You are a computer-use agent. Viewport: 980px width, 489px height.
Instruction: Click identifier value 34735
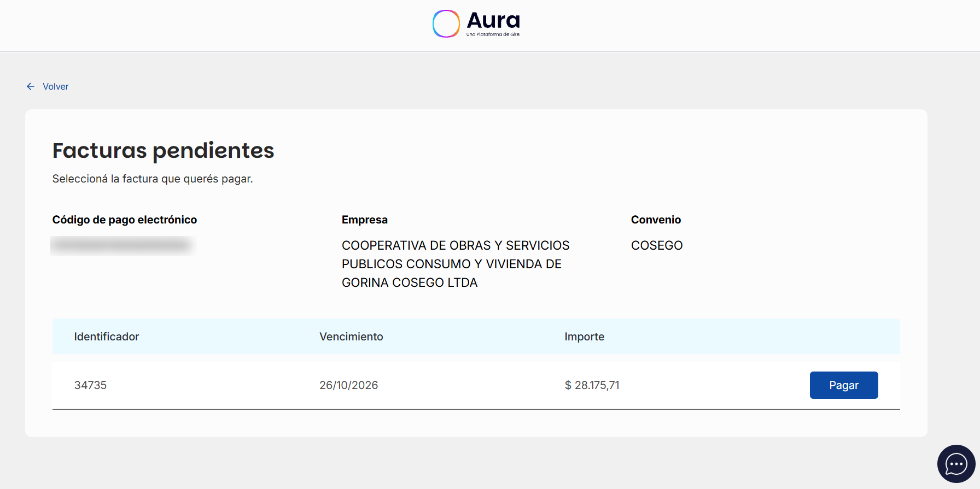click(90, 385)
